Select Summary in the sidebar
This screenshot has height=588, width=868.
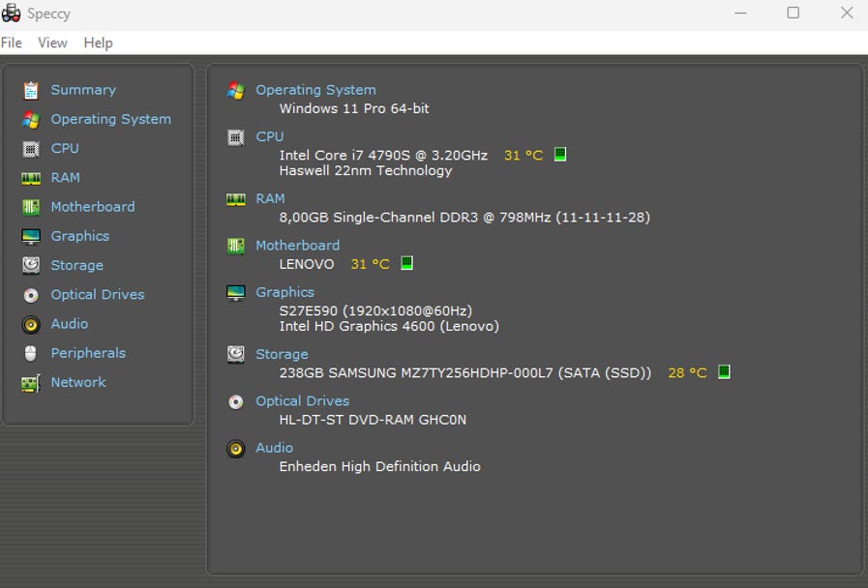(x=83, y=90)
